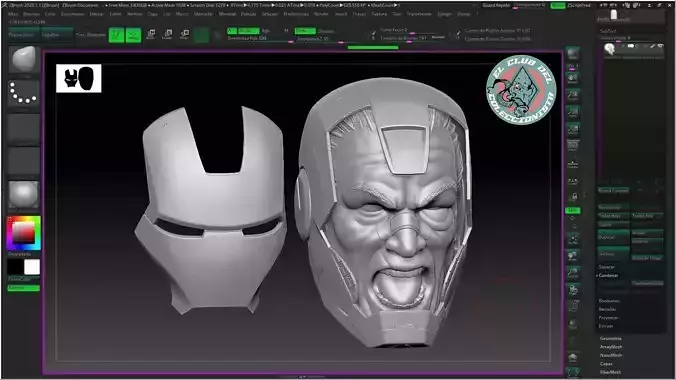Open the dotted stroke type selector
The height and width of the screenshot is (380, 676).
point(24,93)
